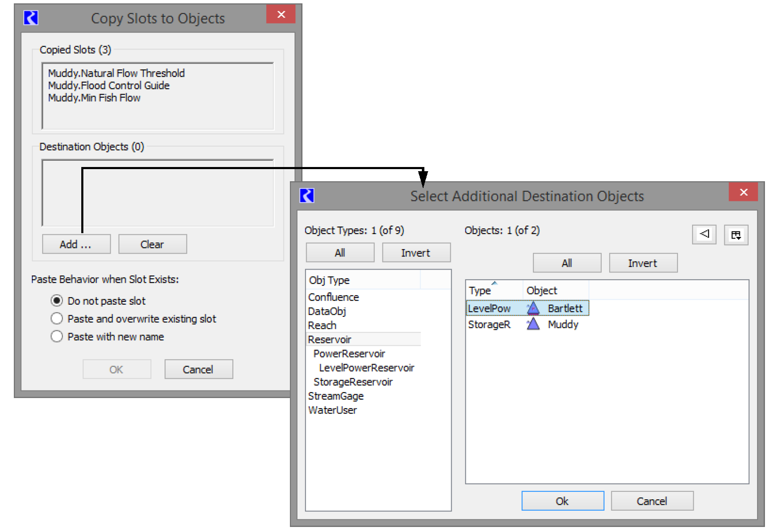Select LevelPowerReservoir object type
Image resolution: width=770 pixels, height=532 pixels.
tap(366, 368)
